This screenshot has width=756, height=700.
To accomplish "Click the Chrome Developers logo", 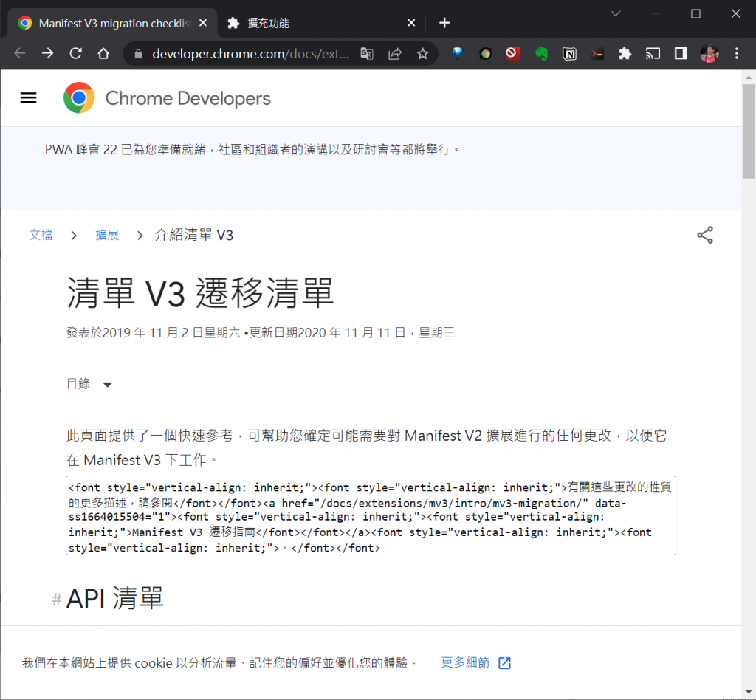I will [79, 98].
